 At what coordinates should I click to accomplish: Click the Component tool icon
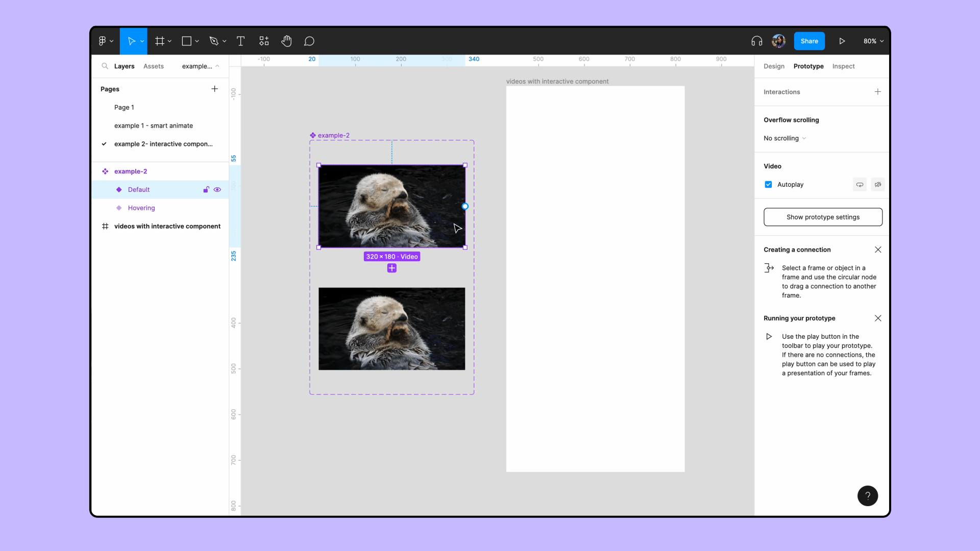pos(264,41)
